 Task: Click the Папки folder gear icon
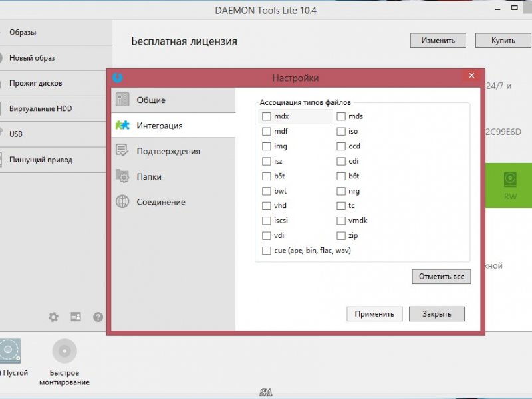(x=122, y=176)
